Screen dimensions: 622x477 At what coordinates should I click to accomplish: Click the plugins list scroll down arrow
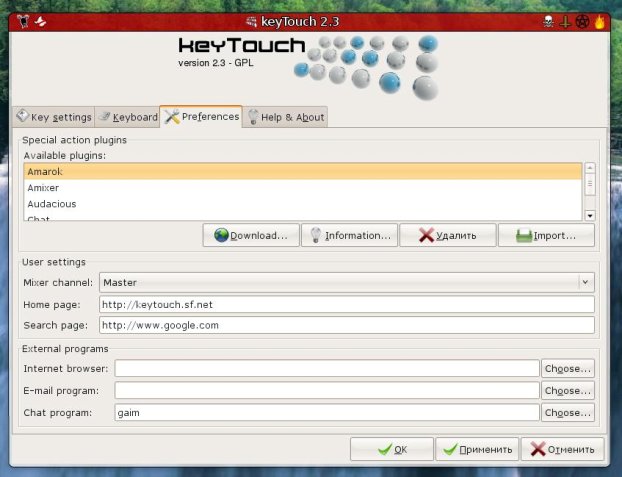[x=590, y=215]
